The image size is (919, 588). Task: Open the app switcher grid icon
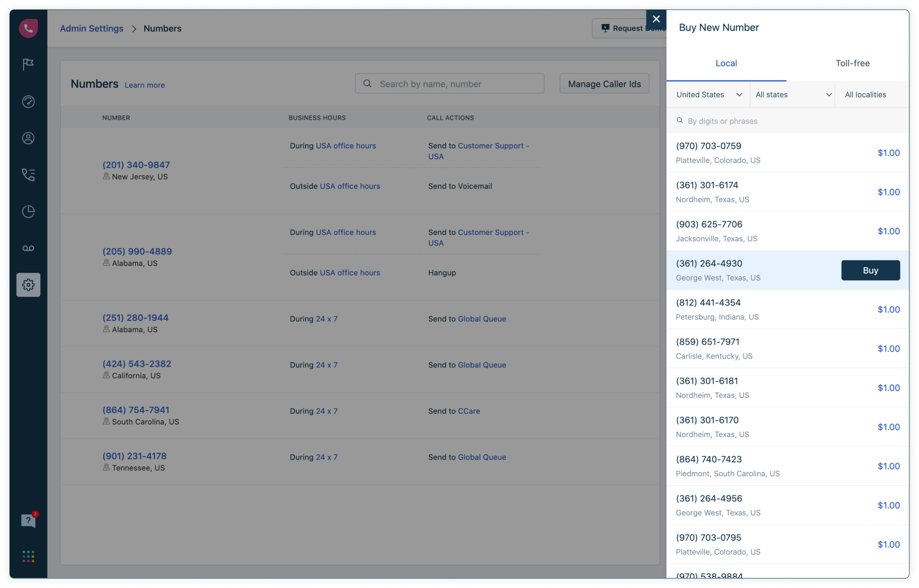pyautogui.click(x=28, y=557)
